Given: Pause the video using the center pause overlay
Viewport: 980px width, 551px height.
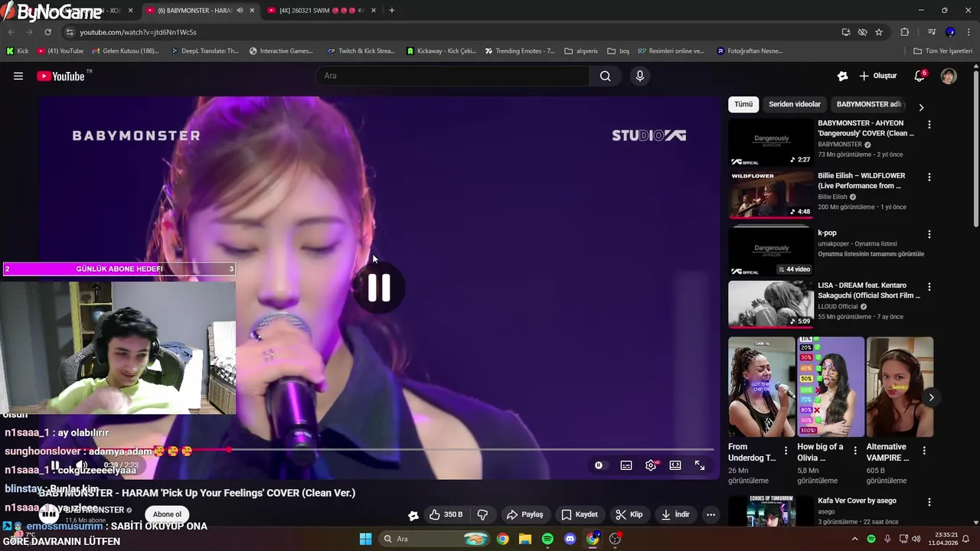Looking at the screenshot, I should pos(379,288).
